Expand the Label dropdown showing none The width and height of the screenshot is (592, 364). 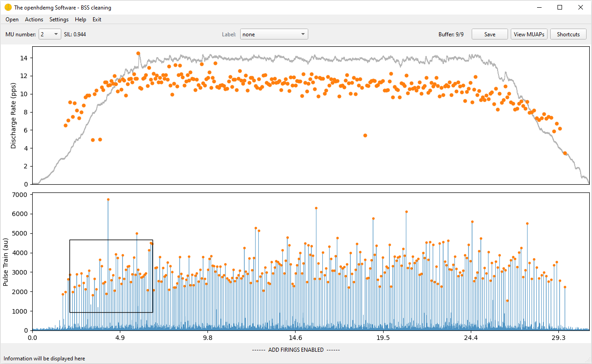pos(274,34)
